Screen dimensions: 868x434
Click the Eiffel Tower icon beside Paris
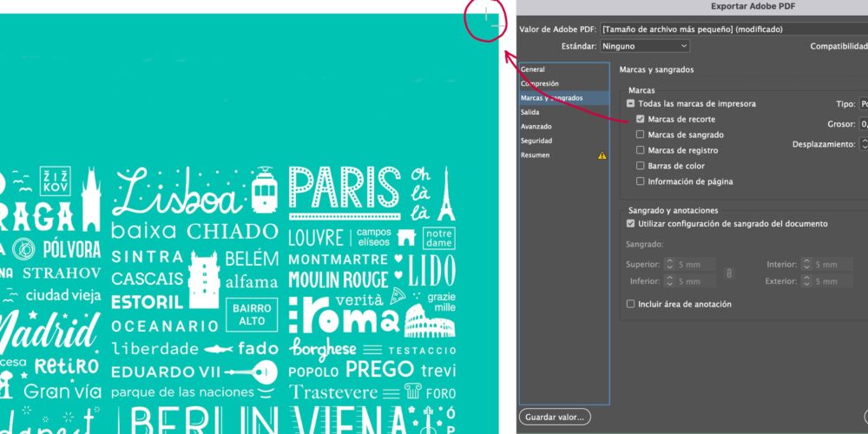445,194
